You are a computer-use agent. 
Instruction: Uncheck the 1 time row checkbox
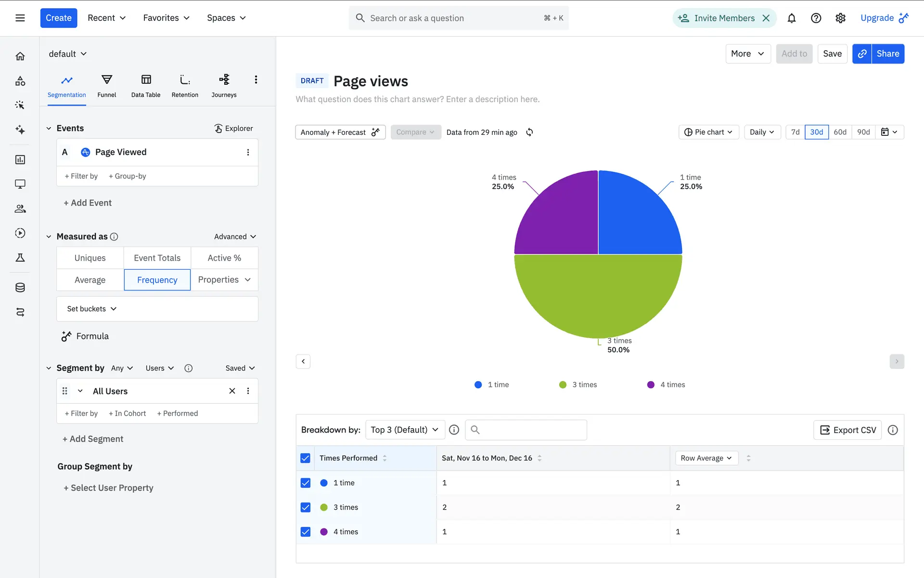point(306,483)
